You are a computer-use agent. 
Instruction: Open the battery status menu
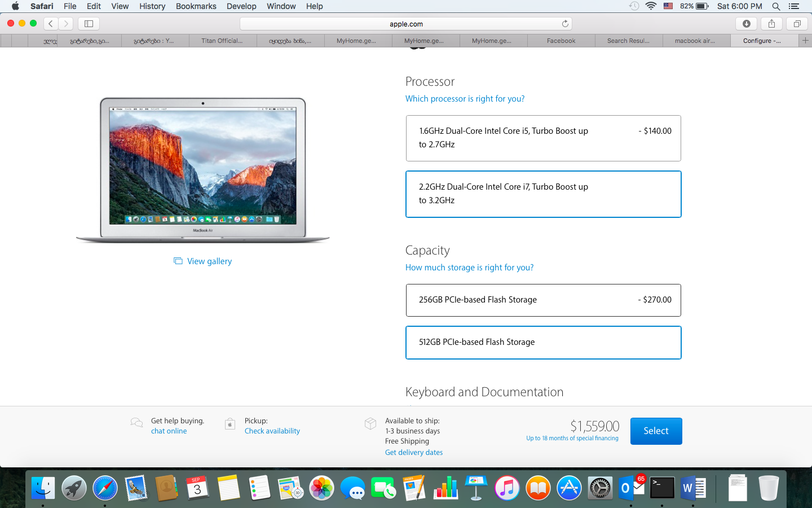694,6
